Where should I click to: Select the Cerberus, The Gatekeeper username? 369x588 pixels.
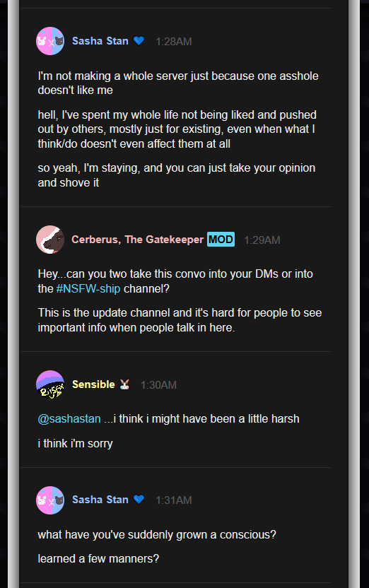pos(138,240)
